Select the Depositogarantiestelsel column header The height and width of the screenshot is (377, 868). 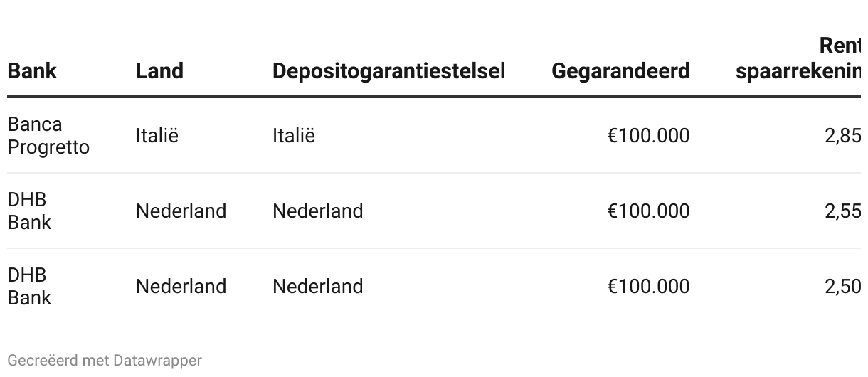point(388,71)
